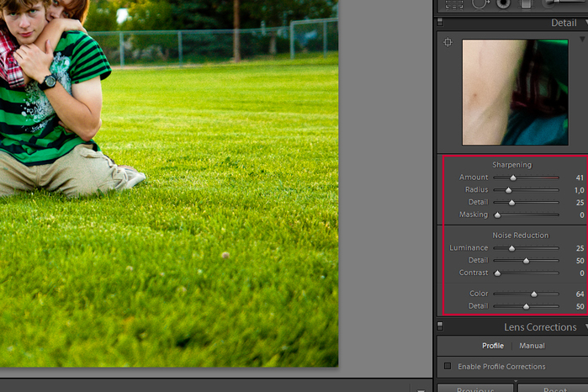Viewport: 588px width, 392px height.
Task: Choose the Graduated Filter tool
Action: click(x=526, y=3)
